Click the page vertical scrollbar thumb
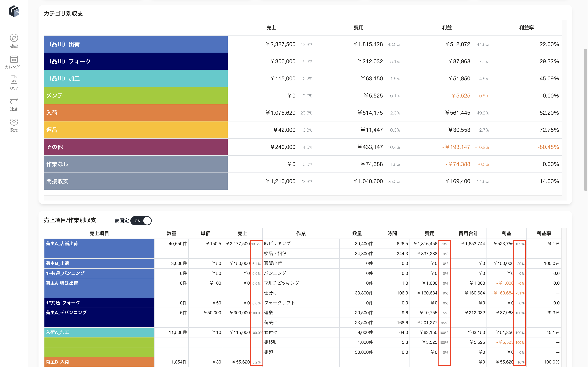Viewport: 588px width, 367px height. [x=585, y=120]
